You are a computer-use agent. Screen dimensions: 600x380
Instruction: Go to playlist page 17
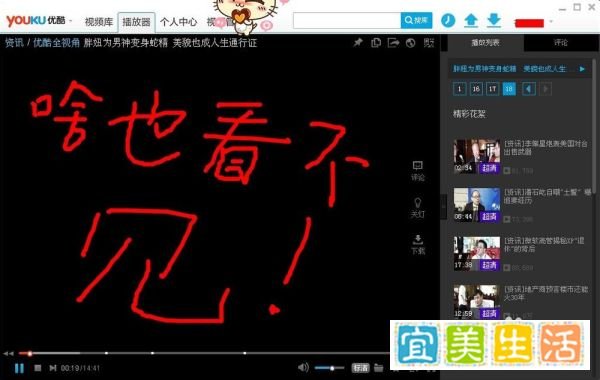point(492,89)
